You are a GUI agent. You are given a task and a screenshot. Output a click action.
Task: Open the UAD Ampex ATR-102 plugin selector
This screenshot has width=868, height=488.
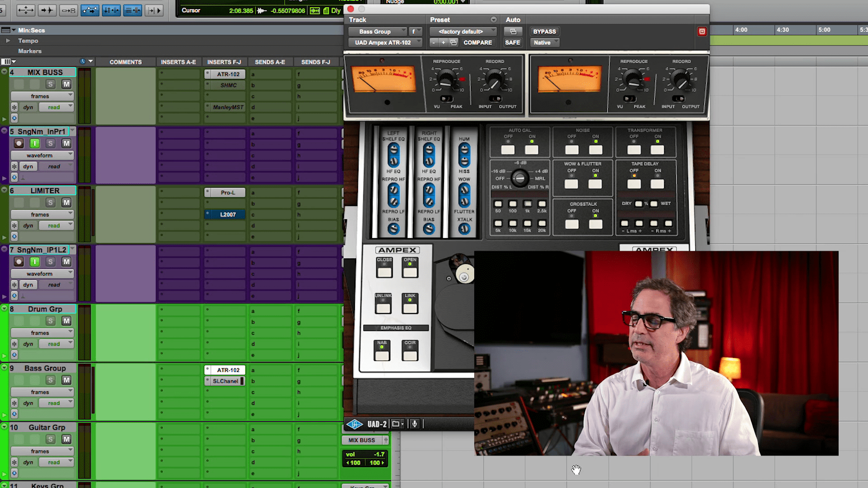point(386,42)
